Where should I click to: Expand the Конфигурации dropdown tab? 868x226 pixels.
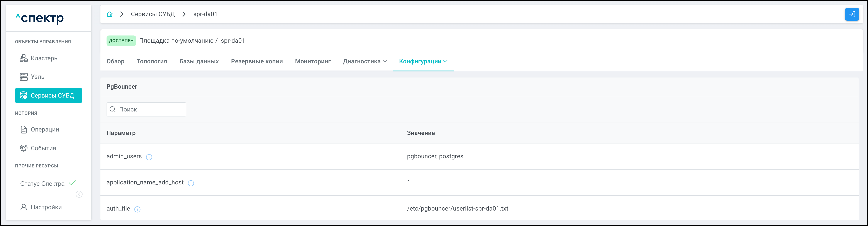pyautogui.click(x=423, y=61)
